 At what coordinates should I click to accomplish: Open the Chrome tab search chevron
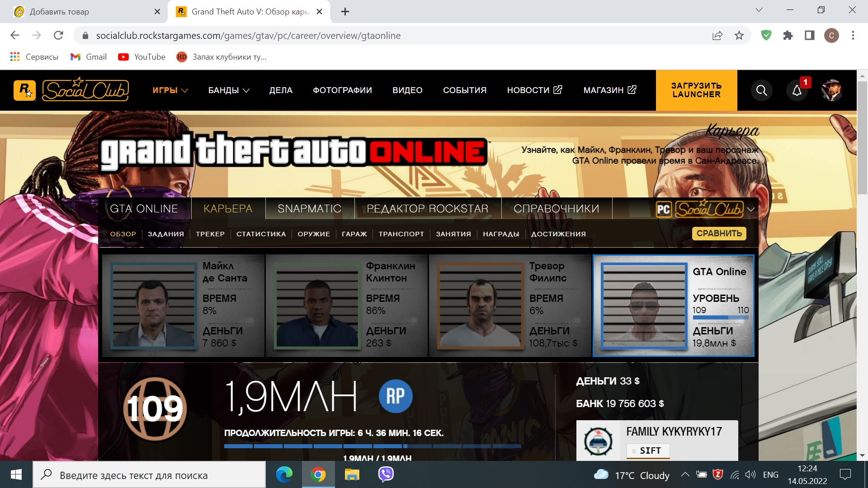point(759,10)
